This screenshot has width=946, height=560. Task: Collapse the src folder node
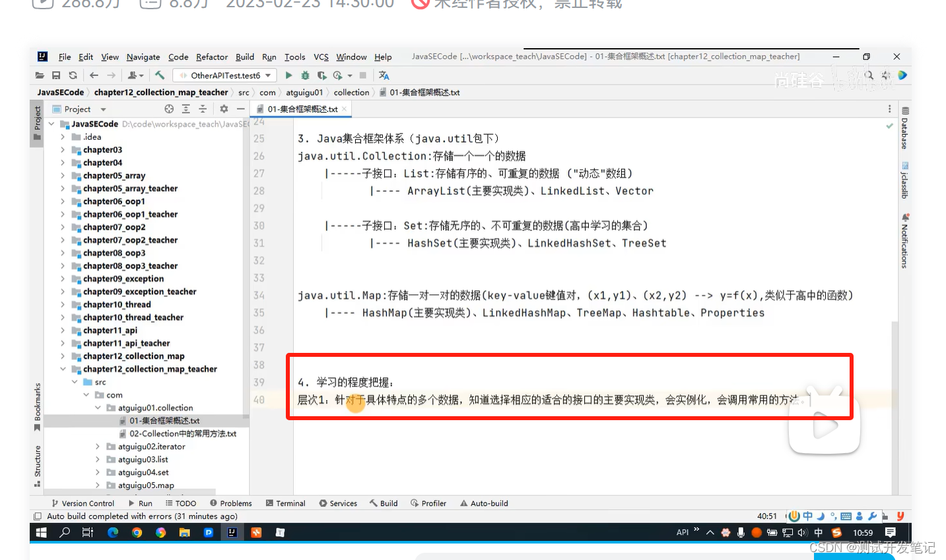tap(74, 382)
